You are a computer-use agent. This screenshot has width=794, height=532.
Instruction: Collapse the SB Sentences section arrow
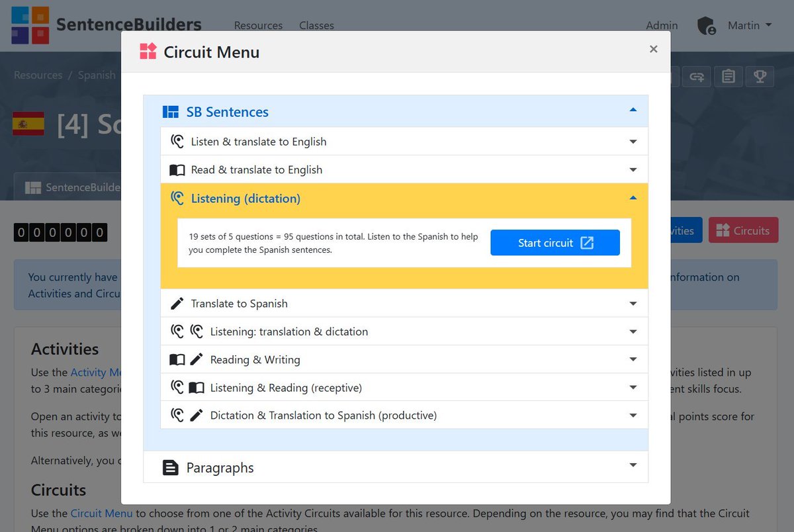(x=633, y=110)
